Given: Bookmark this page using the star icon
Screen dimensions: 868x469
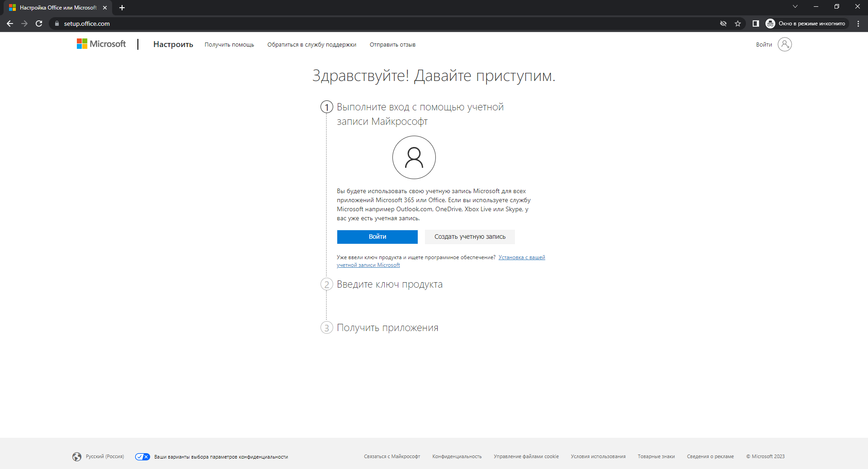Looking at the screenshot, I should 738,24.
